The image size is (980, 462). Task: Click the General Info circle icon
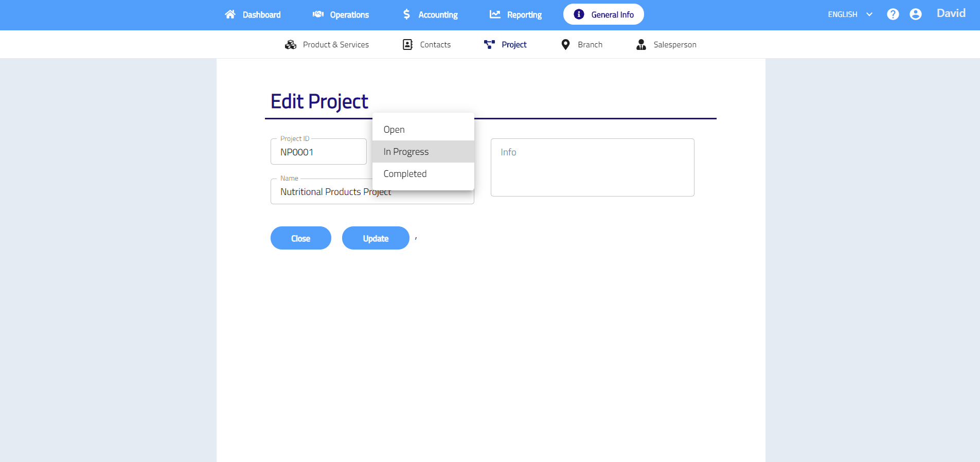579,14
